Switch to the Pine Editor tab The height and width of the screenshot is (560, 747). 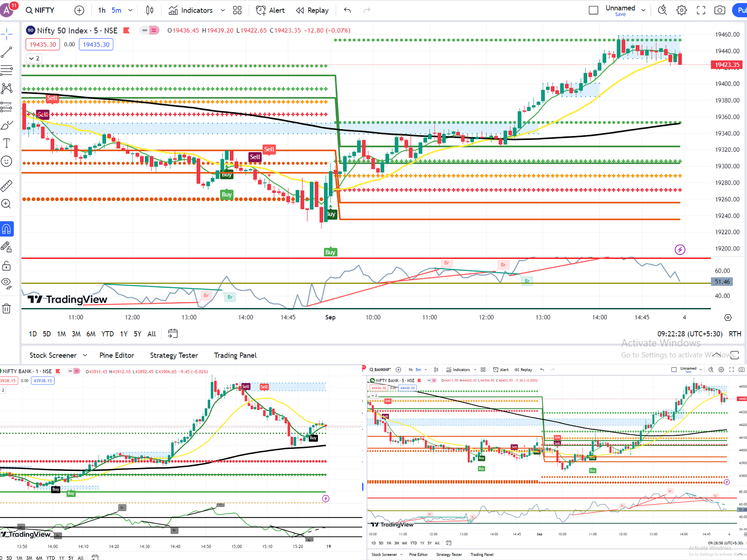click(x=117, y=355)
